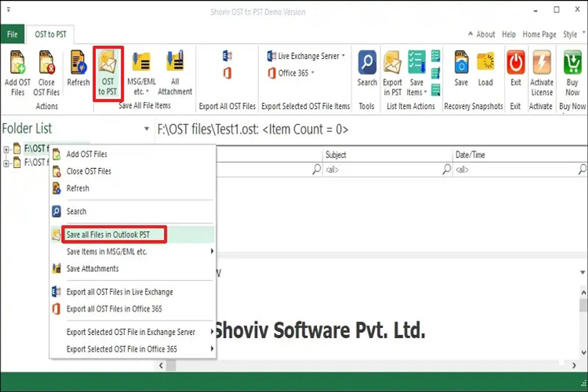The width and height of the screenshot is (588, 392).
Task: Expand the first F:\OST tree node
Action: coord(6,149)
